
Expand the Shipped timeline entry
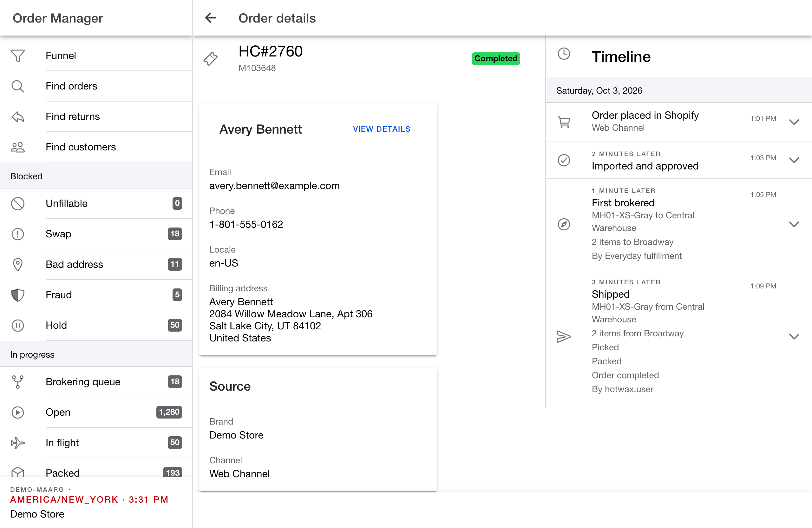(x=794, y=337)
